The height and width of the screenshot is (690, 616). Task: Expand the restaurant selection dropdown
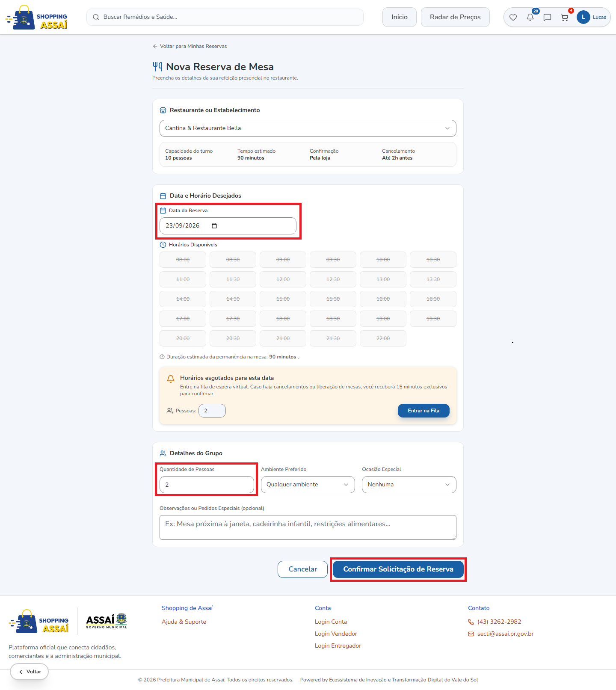pos(308,128)
